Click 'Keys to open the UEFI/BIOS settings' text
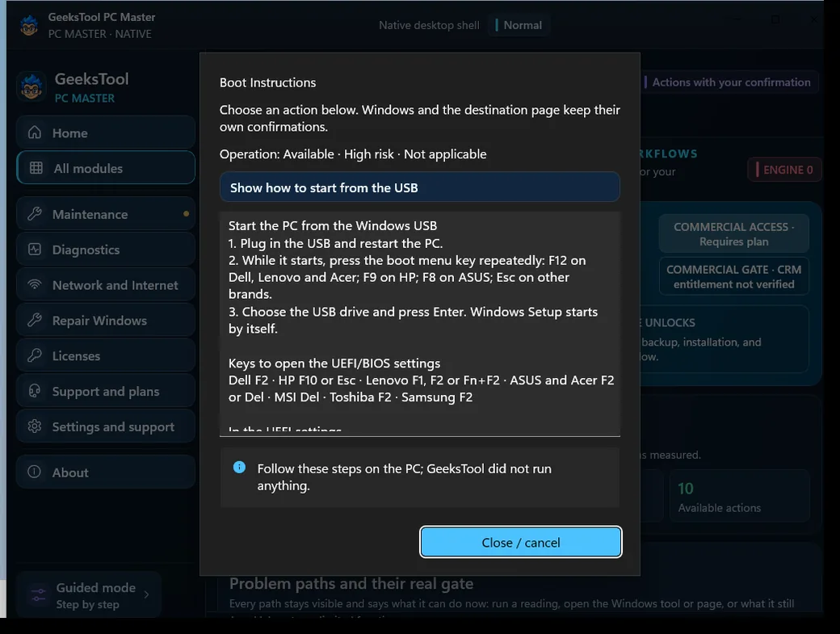The height and width of the screenshot is (634, 840). coord(334,363)
